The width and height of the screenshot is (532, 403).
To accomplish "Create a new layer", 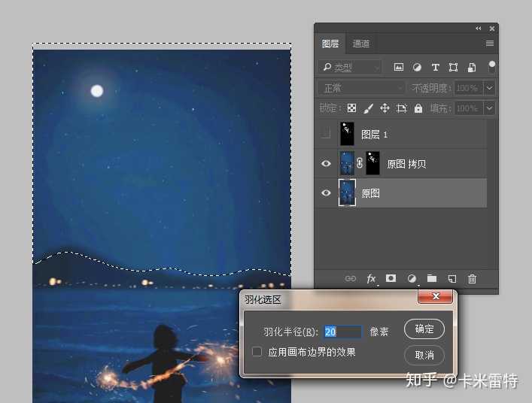I will [452, 279].
